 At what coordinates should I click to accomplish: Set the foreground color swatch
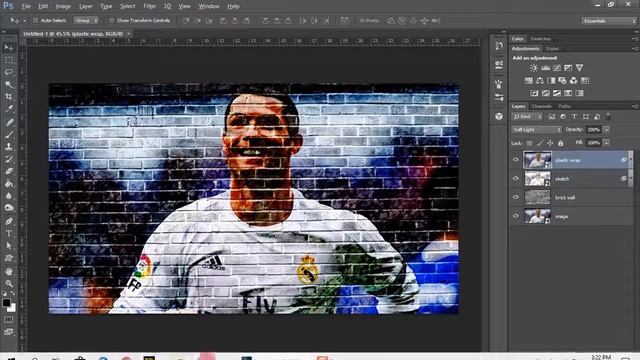coord(6,302)
